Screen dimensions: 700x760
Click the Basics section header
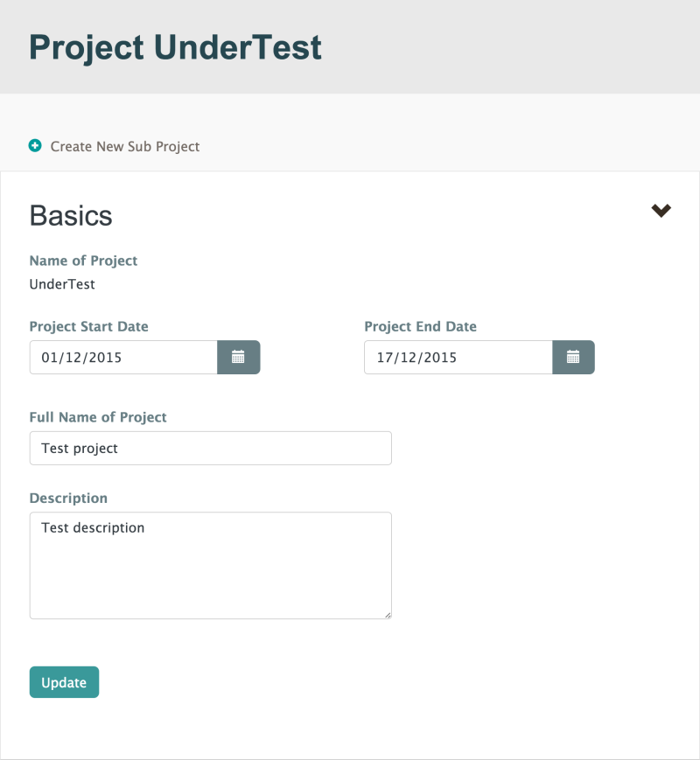(x=71, y=215)
